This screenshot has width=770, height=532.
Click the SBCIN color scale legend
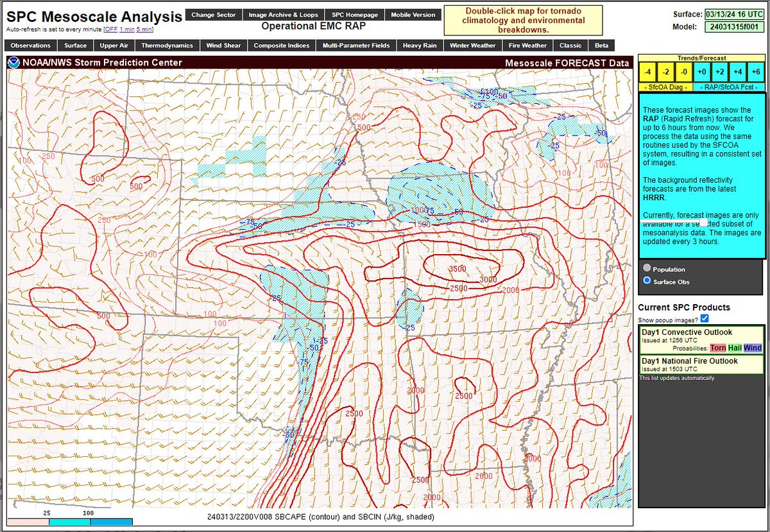[71, 522]
